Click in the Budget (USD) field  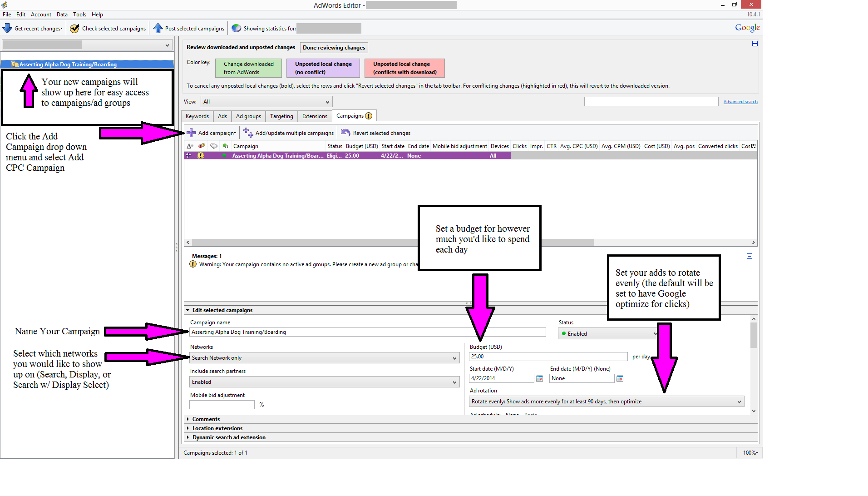[x=548, y=357]
